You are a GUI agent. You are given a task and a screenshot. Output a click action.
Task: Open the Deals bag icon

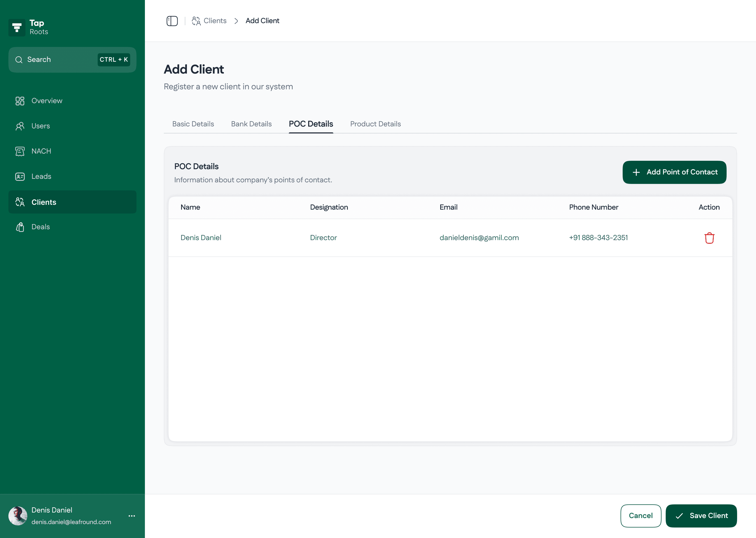point(20,227)
